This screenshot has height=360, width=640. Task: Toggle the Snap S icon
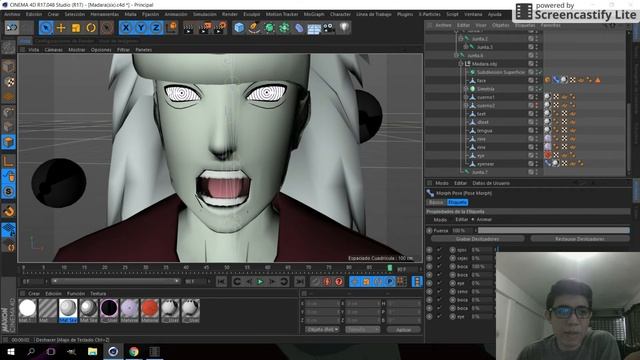[8, 191]
